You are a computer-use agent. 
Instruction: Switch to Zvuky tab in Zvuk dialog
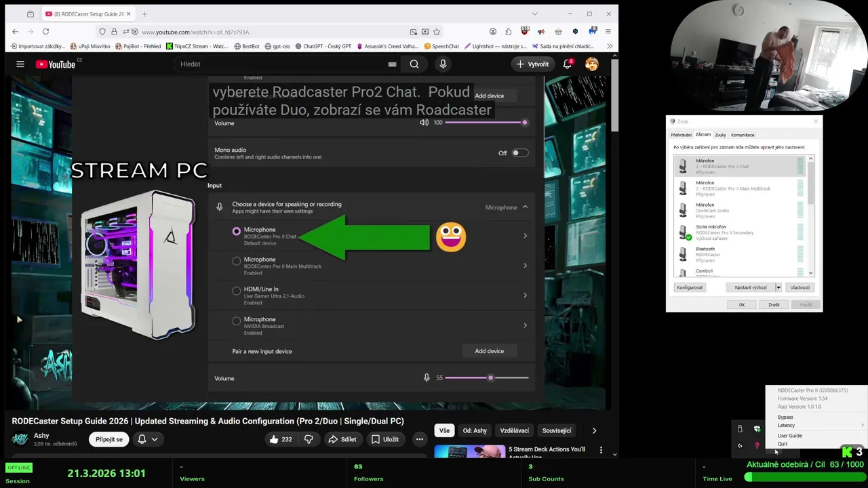pos(720,135)
